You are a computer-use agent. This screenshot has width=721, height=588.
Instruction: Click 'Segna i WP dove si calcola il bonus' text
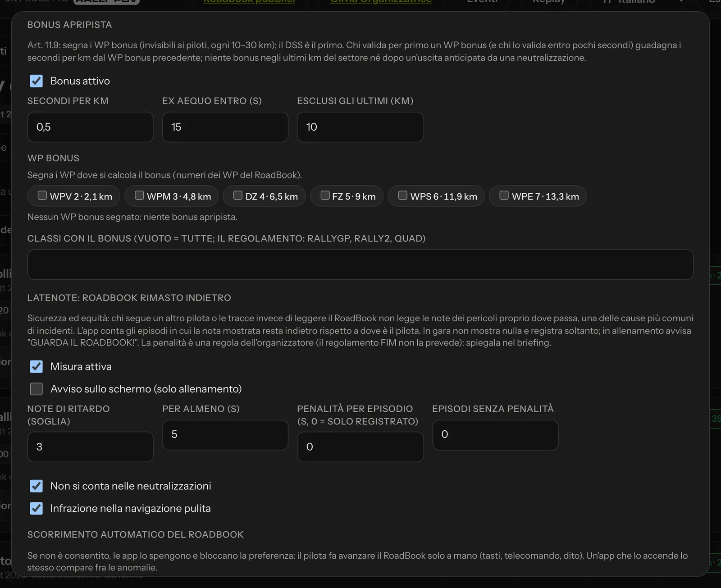tap(164, 175)
